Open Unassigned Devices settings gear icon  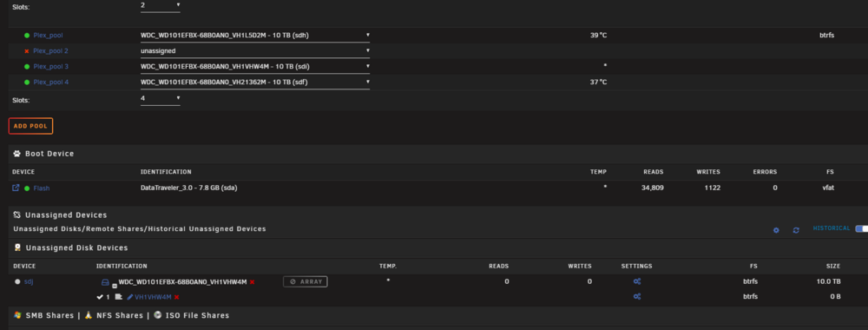click(776, 230)
